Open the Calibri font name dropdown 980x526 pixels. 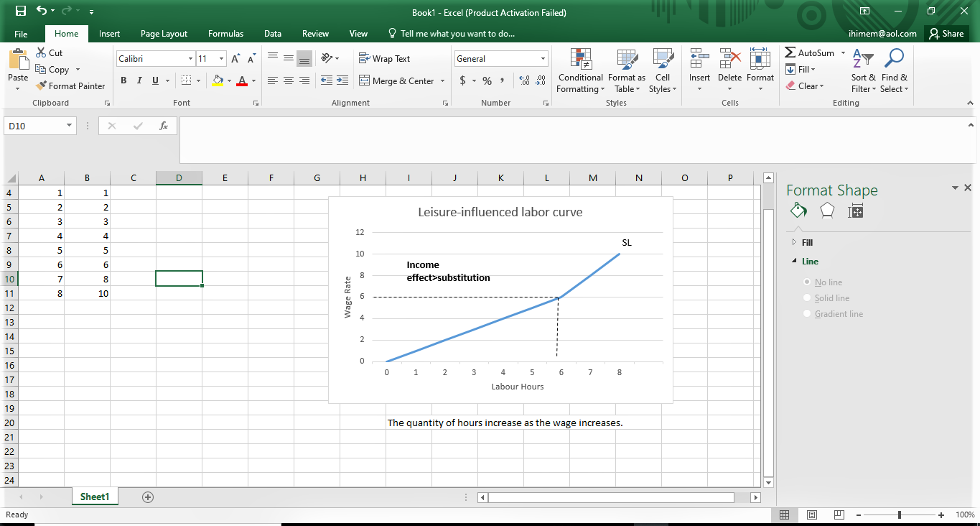tap(190, 59)
